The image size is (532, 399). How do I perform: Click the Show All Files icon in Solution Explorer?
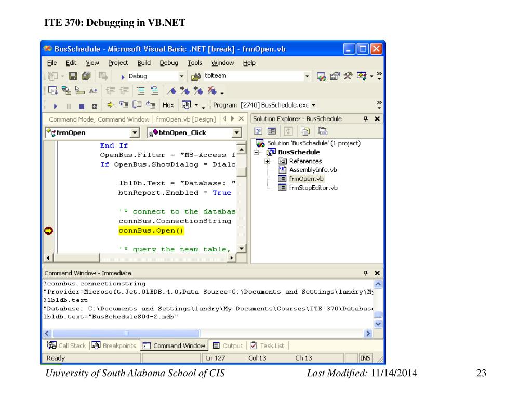305,131
